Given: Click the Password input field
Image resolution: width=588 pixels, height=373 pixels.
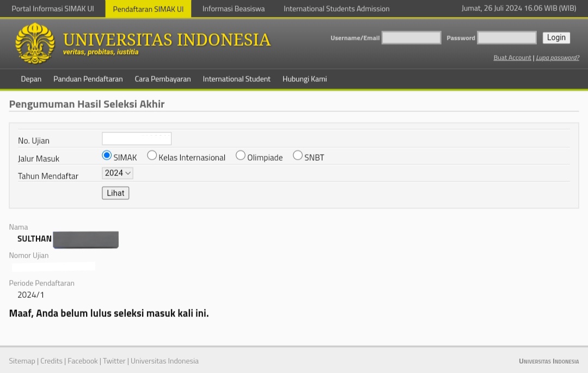Looking at the screenshot, I should click(507, 38).
